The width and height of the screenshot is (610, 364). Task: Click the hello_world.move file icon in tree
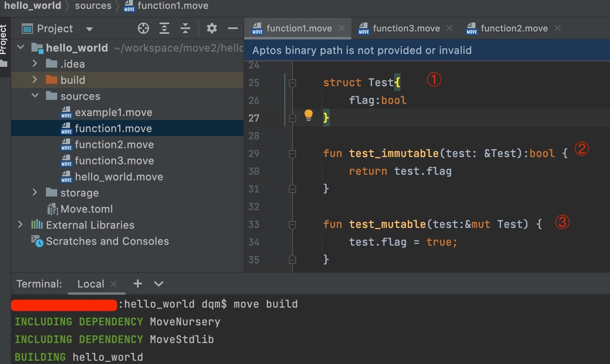(66, 177)
